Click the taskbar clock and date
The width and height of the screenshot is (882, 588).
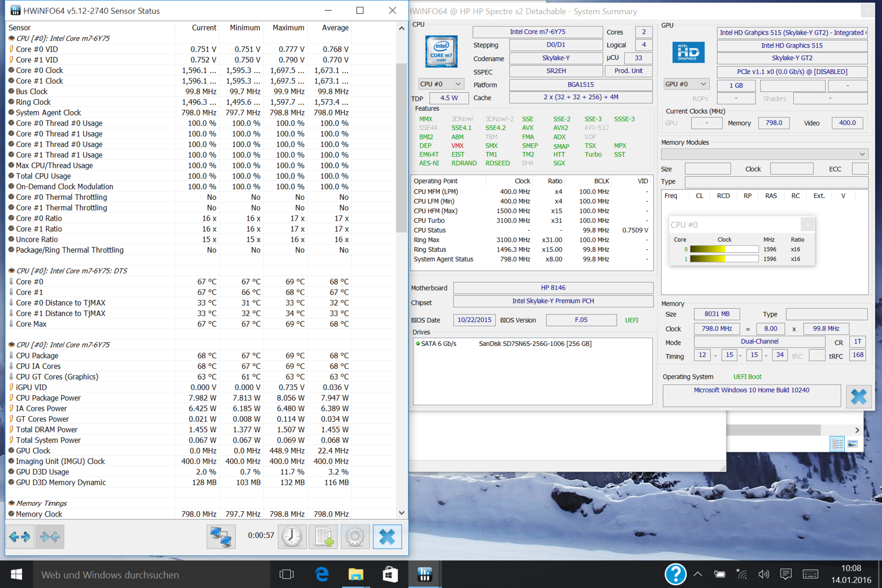click(x=851, y=574)
